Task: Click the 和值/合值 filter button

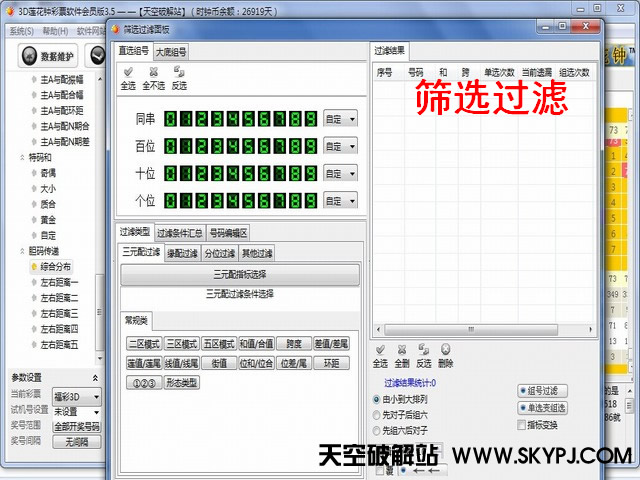Action: pos(255,343)
